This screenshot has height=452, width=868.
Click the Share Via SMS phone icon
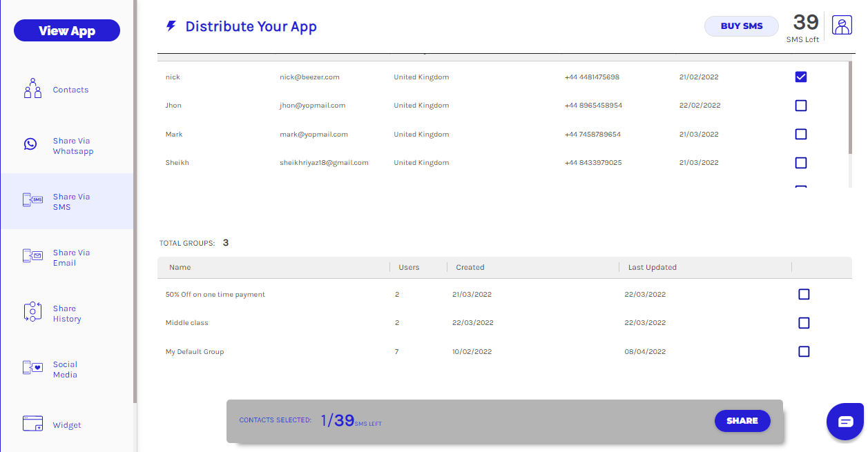point(32,200)
